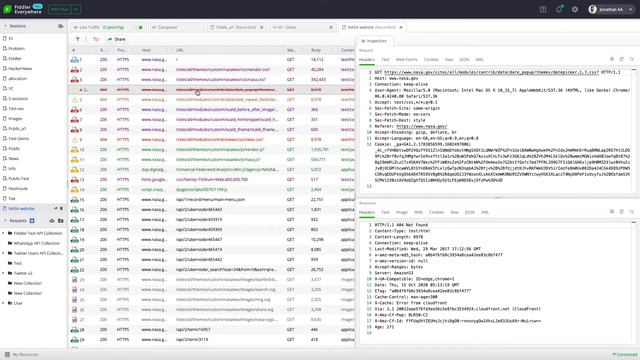Viewport: 640px width, 360px height.
Task: Click the session icon for row 1
Action: point(75,60)
